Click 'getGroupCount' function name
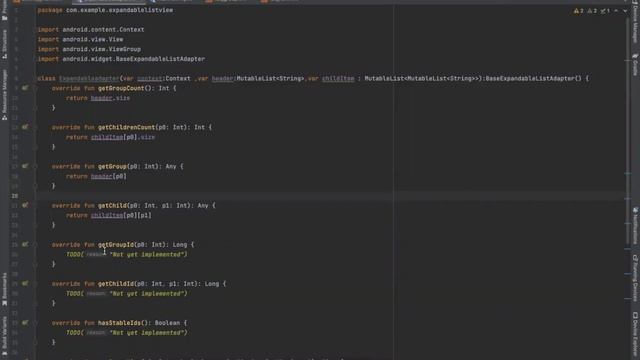The width and height of the screenshot is (640, 360). point(121,88)
